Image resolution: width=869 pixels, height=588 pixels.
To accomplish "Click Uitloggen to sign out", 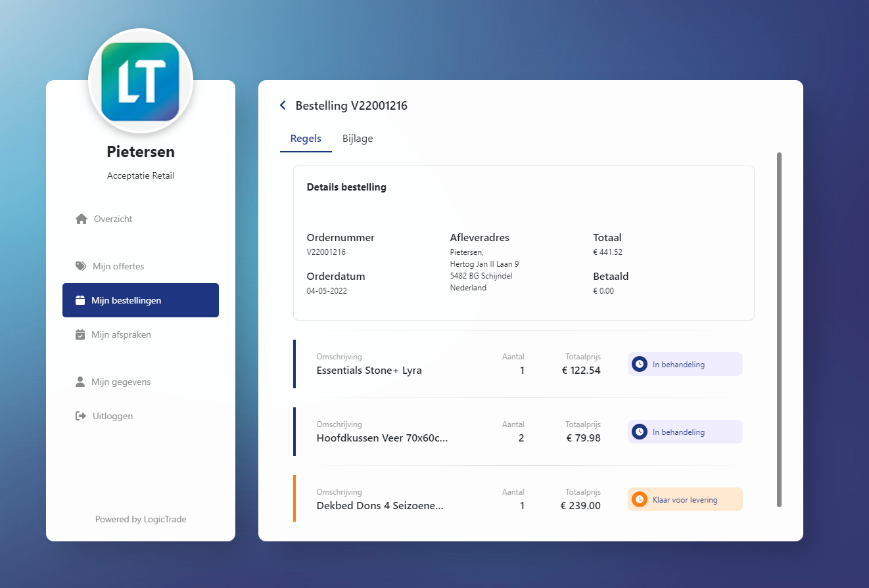I will coord(112,415).
